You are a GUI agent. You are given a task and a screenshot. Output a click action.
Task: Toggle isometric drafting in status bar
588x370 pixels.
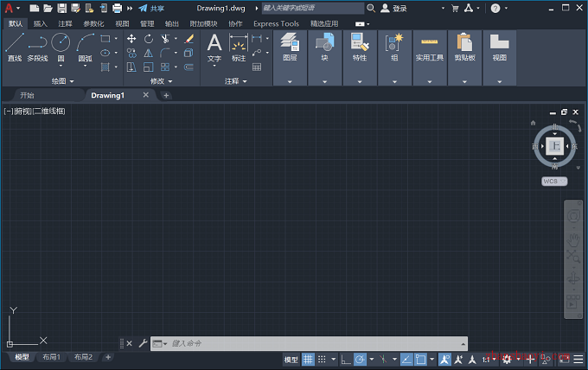pyautogui.click(x=383, y=360)
